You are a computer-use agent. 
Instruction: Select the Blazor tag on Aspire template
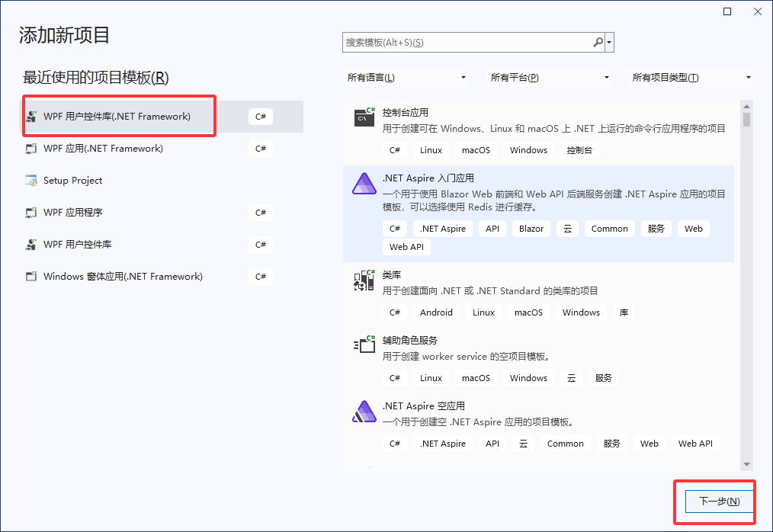pyautogui.click(x=531, y=229)
